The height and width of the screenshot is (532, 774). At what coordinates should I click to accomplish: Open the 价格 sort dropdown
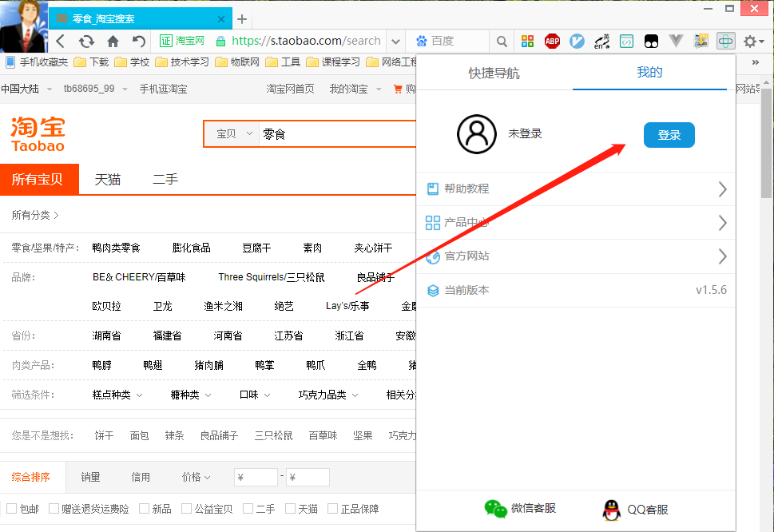(x=196, y=477)
